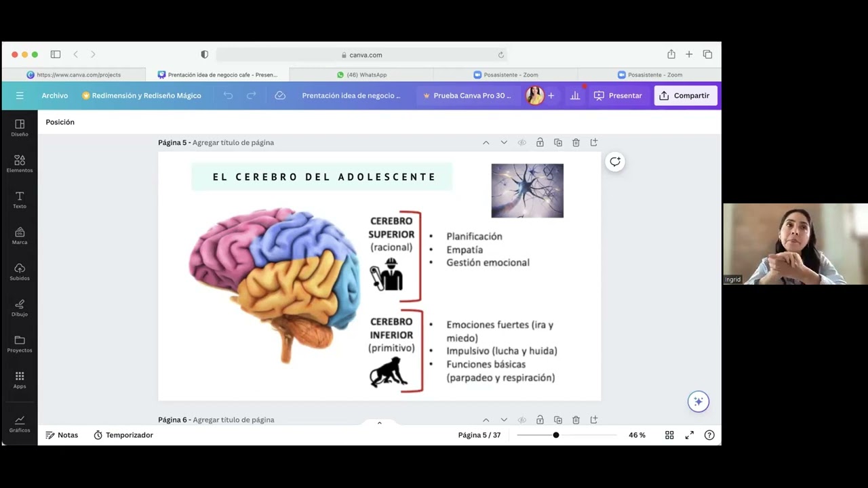Lock Página 5
Viewport: 868px width, 488px height.
pos(540,142)
